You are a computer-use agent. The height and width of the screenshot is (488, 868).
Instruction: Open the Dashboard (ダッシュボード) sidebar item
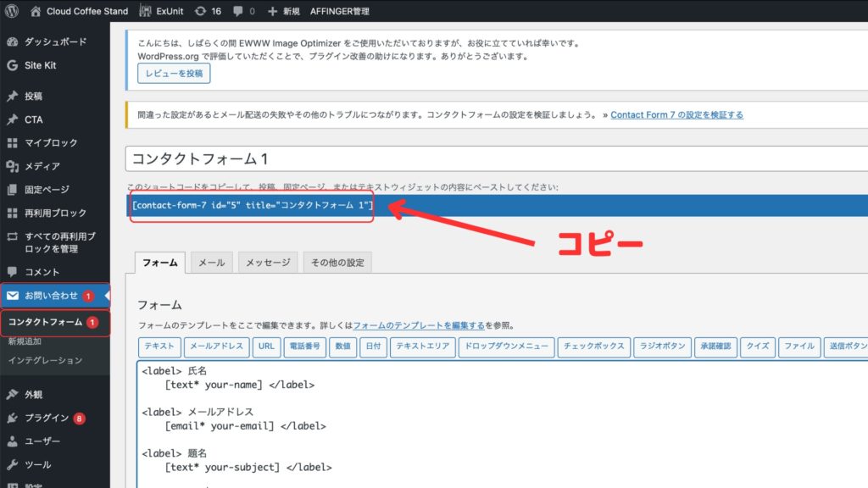point(55,42)
